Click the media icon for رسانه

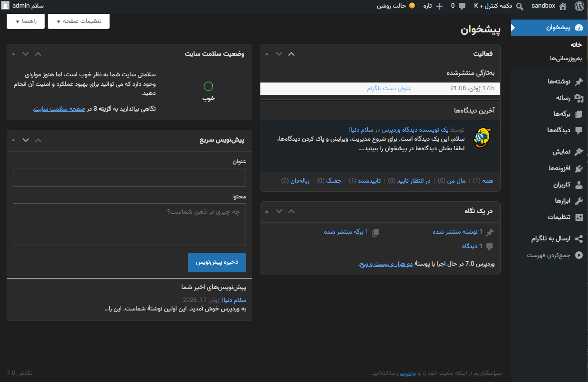click(579, 98)
